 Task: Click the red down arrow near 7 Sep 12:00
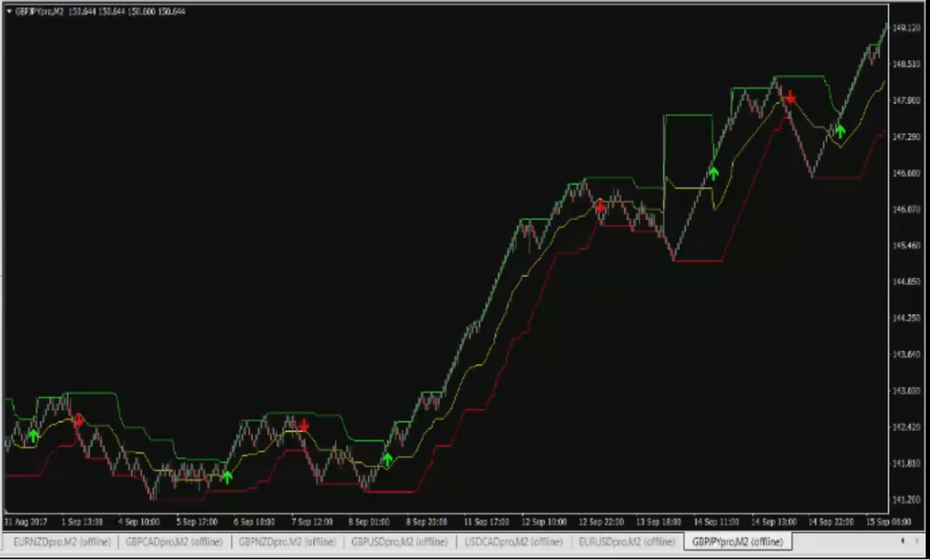click(x=303, y=426)
